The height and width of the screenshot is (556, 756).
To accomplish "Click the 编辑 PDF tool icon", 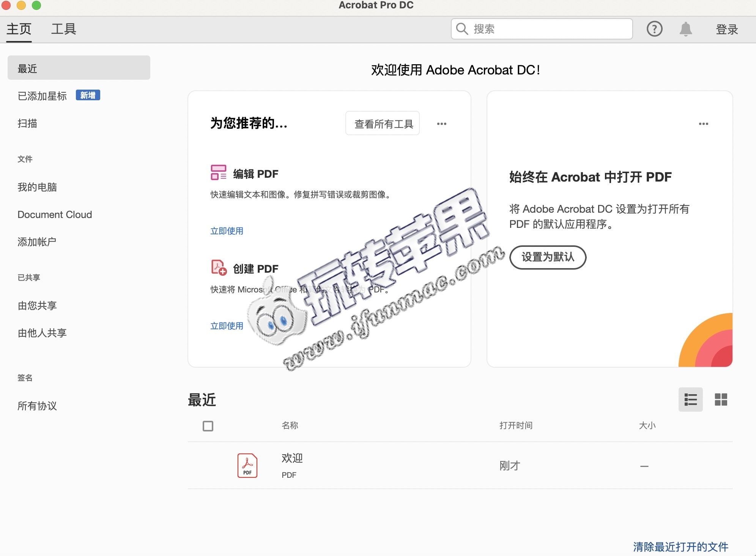I will coord(219,172).
